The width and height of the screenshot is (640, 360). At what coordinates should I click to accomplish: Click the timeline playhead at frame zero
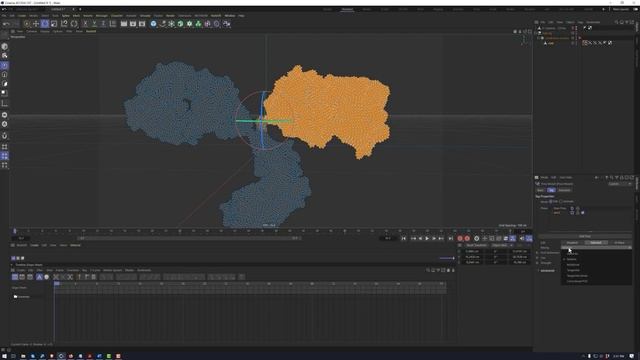[x=15, y=231]
